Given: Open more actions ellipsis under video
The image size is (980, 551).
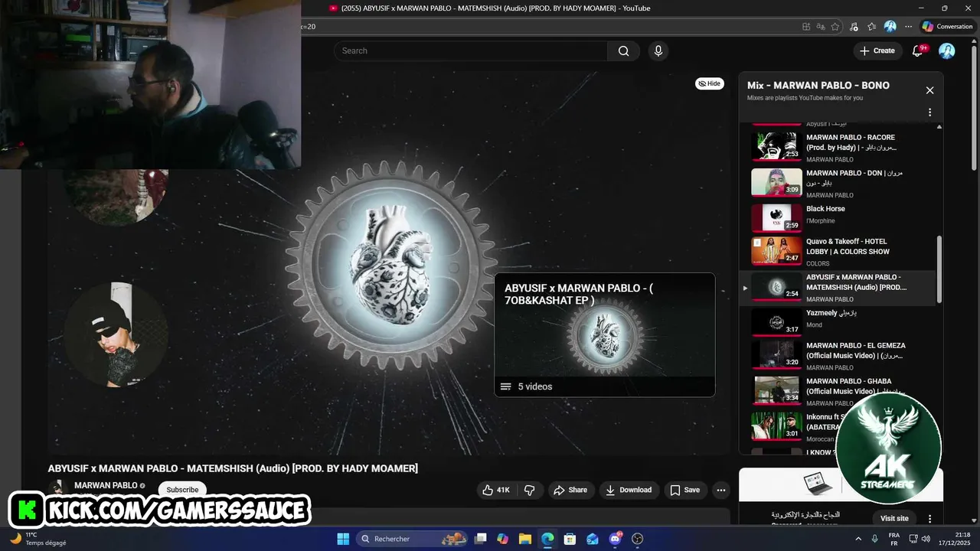Looking at the screenshot, I should 720,490.
